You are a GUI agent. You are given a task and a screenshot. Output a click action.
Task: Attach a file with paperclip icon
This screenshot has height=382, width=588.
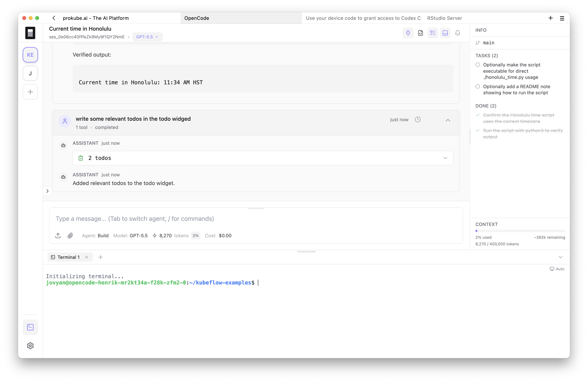click(x=70, y=235)
